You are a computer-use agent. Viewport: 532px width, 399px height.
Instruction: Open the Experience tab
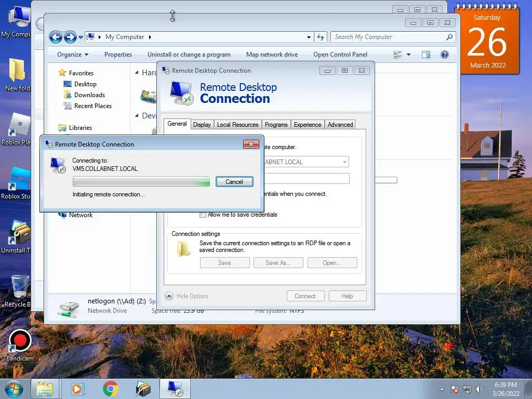[x=308, y=125]
